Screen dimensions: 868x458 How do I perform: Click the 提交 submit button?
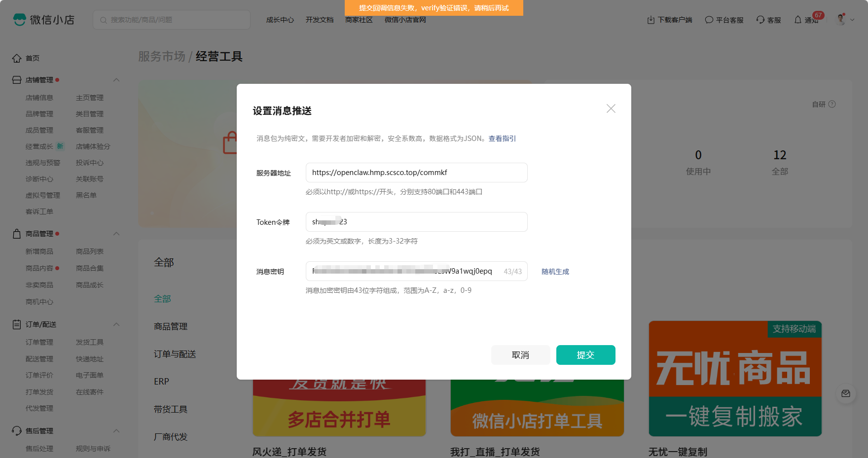click(x=586, y=355)
